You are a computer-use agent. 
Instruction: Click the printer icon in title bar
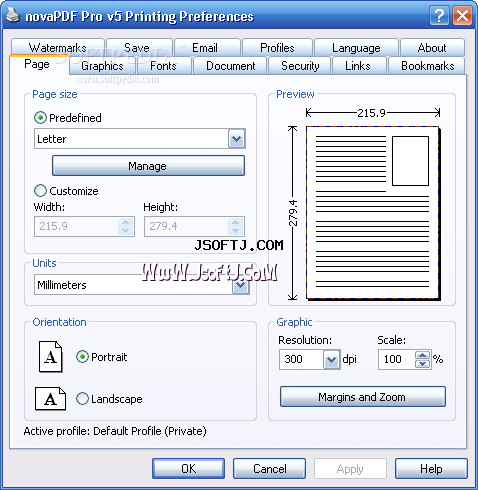13,15
